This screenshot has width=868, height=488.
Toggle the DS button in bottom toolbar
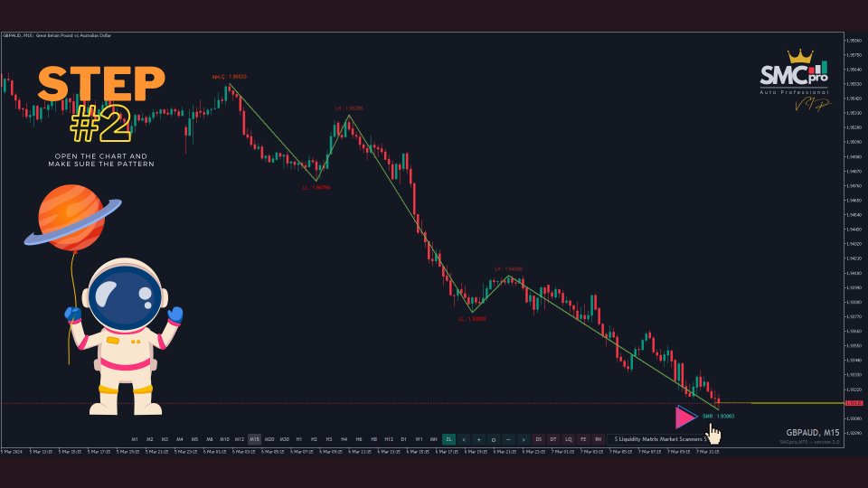pos(539,438)
